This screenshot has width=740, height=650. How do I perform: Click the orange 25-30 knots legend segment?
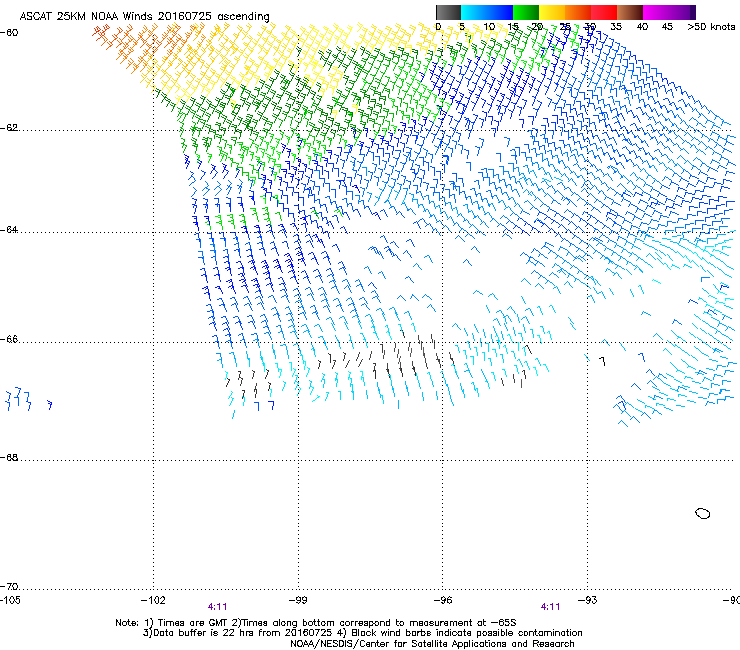click(578, 12)
